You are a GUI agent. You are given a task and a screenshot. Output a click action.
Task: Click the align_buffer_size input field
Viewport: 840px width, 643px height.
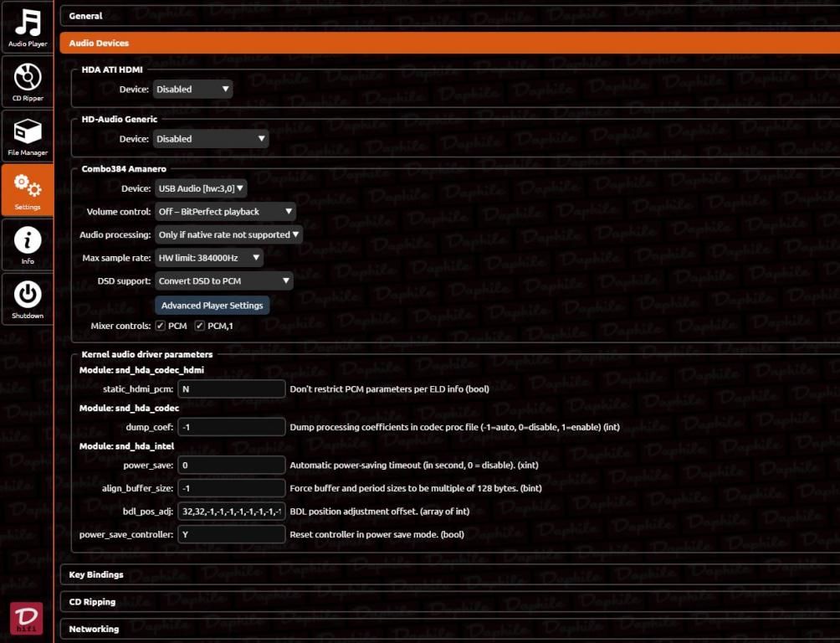pyautogui.click(x=232, y=488)
